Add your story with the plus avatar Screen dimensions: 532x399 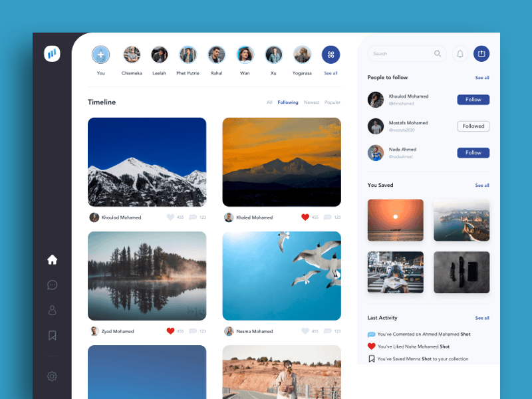pos(101,55)
